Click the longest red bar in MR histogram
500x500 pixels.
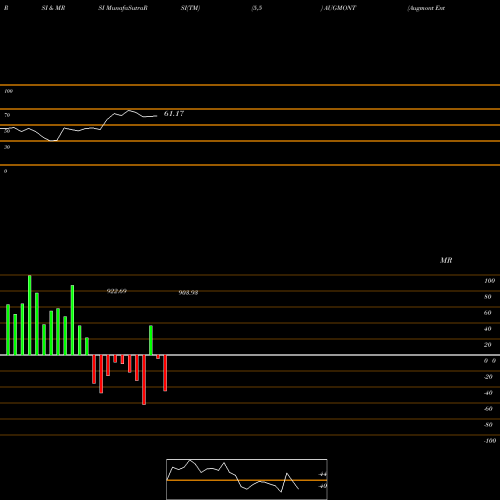click(x=144, y=380)
